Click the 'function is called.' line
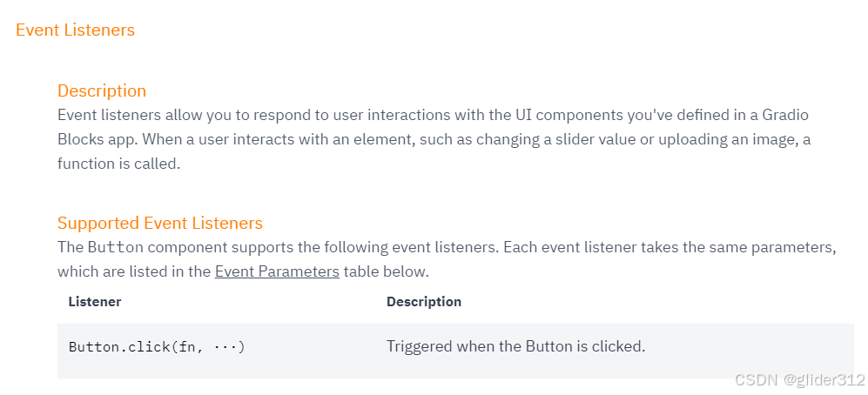Image resolution: width=868 pixels, height=395 pixels. [x=119, y=164]
